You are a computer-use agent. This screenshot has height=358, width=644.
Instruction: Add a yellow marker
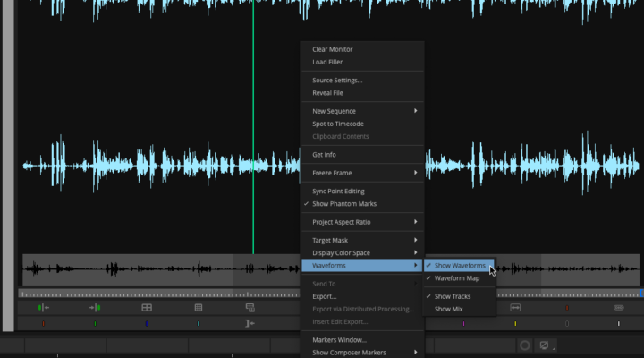pos(515,323)
